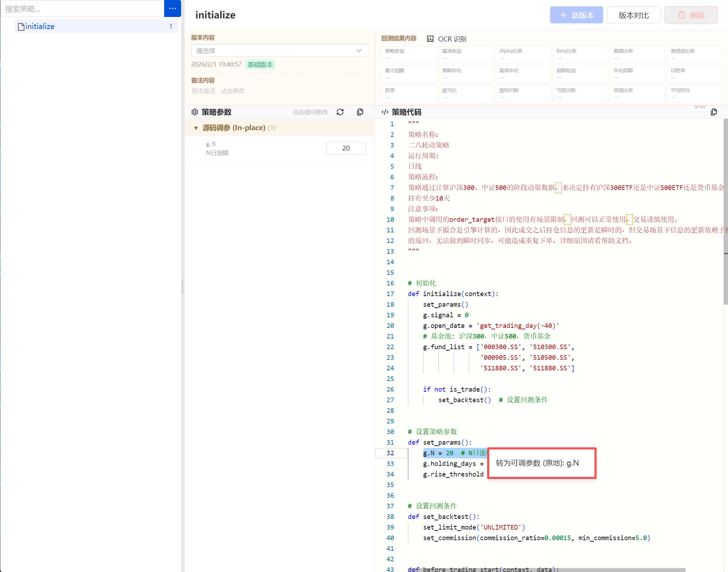Open the blue three-dots menu button
This screenshot has width=728, height=572.
(172, 8)
